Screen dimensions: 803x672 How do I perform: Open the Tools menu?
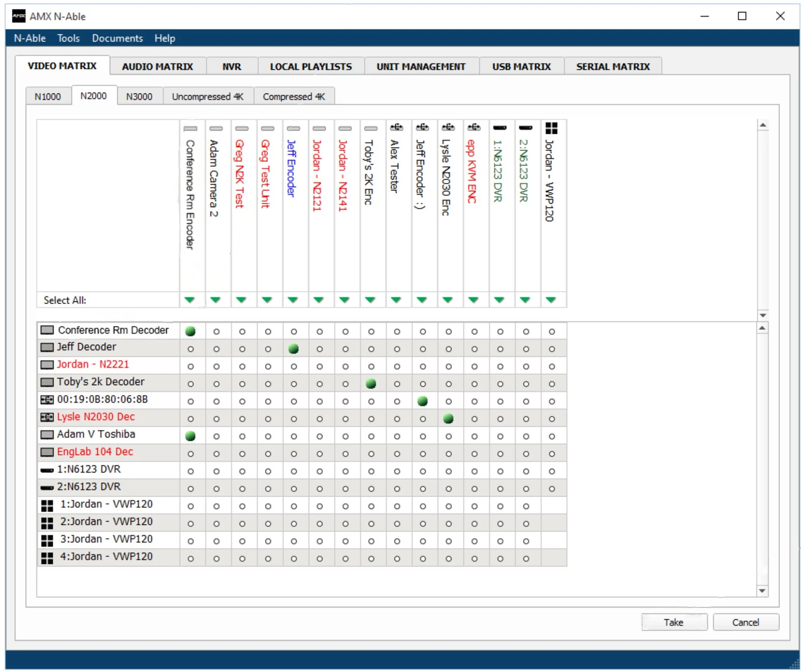(68, 38)
